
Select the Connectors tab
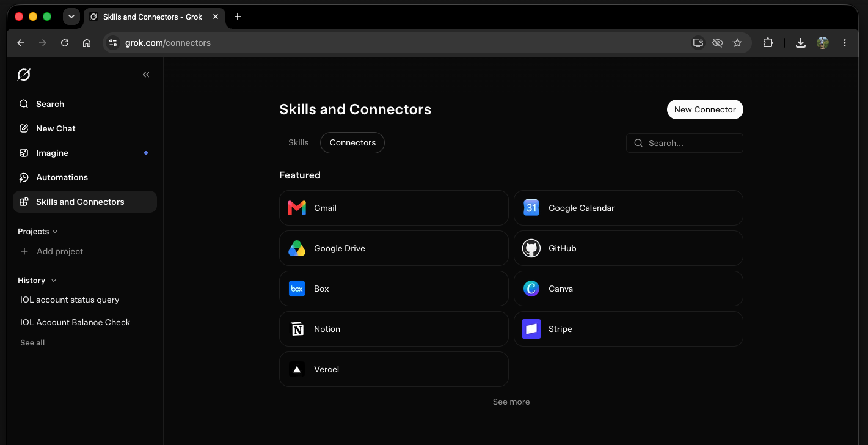[x=352, y=142]
